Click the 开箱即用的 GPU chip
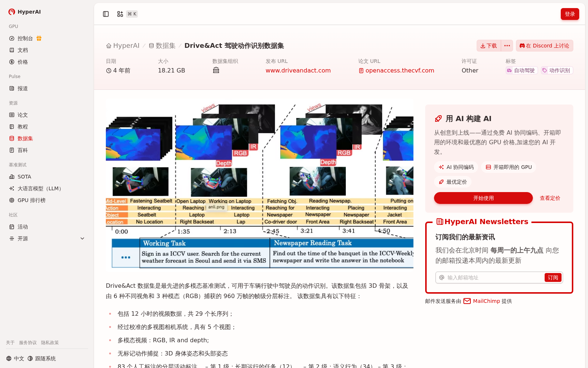This screenshot has height=368, width=588. [x=509, y=167]
